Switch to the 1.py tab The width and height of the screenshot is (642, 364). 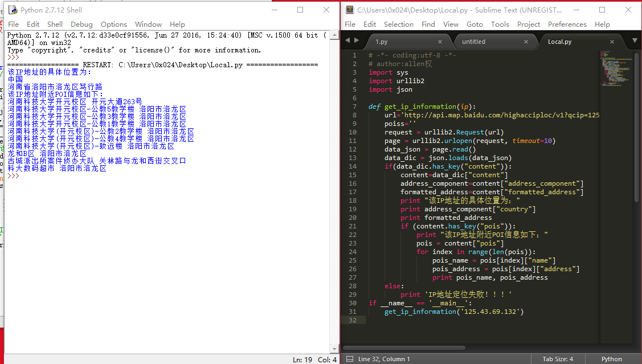[382, 42]
